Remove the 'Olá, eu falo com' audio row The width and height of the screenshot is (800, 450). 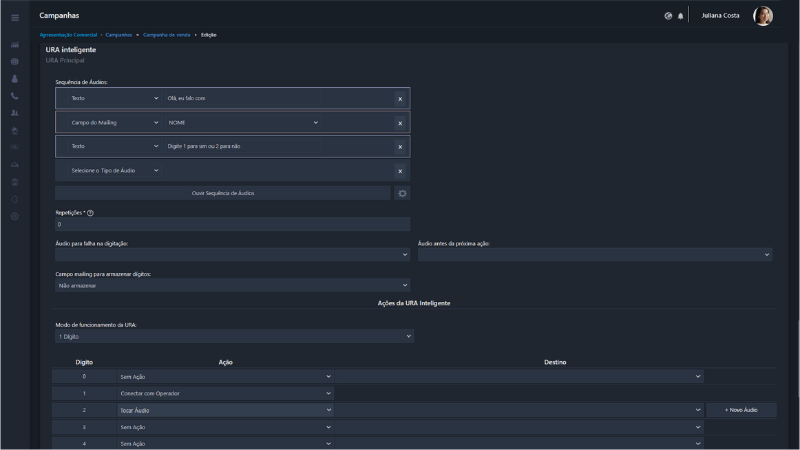(400, 99)
